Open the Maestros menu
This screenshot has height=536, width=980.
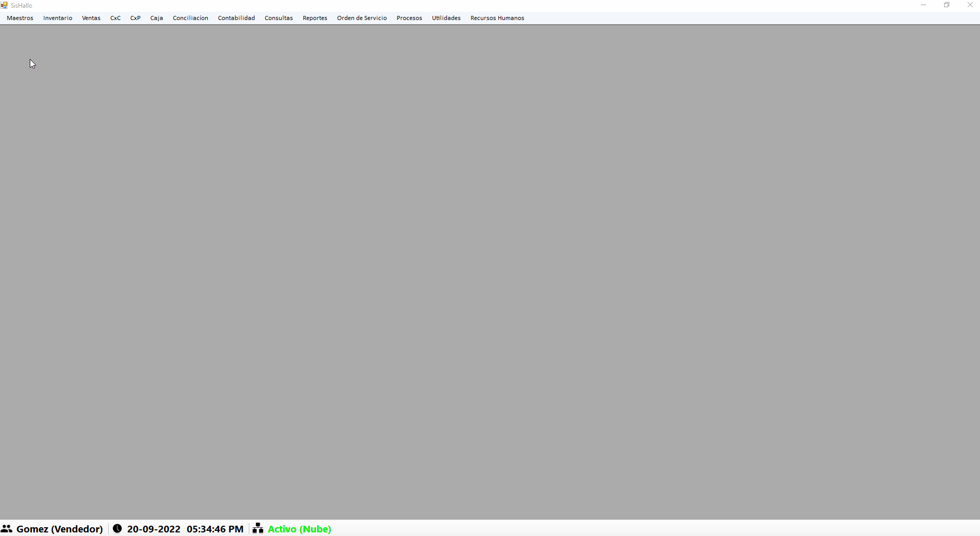20,18
